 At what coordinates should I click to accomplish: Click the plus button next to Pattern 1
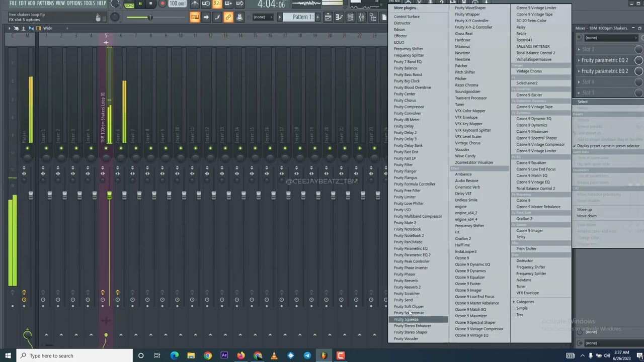pos(318,17)
